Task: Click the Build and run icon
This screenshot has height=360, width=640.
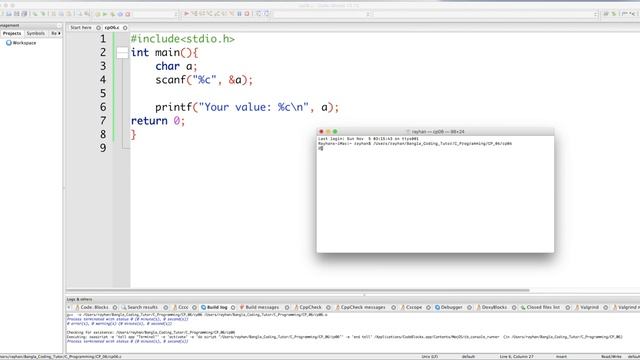Action: 112,14
